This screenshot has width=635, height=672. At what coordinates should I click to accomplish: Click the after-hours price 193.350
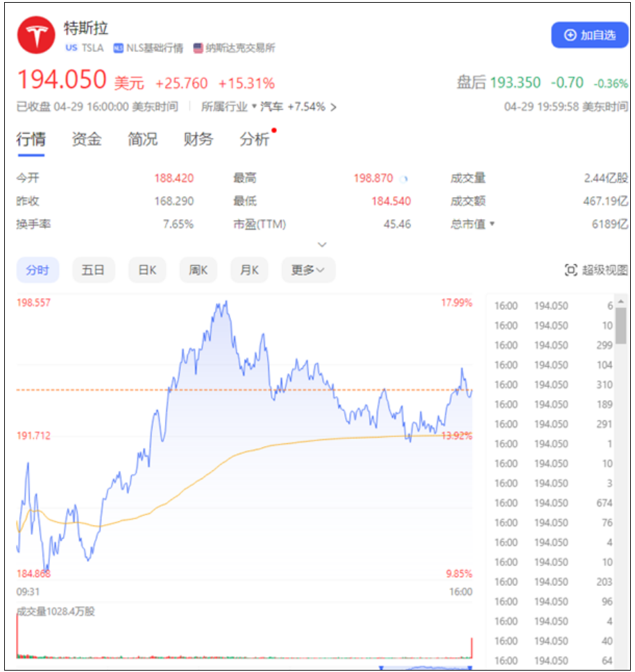(x=516, y=83)
